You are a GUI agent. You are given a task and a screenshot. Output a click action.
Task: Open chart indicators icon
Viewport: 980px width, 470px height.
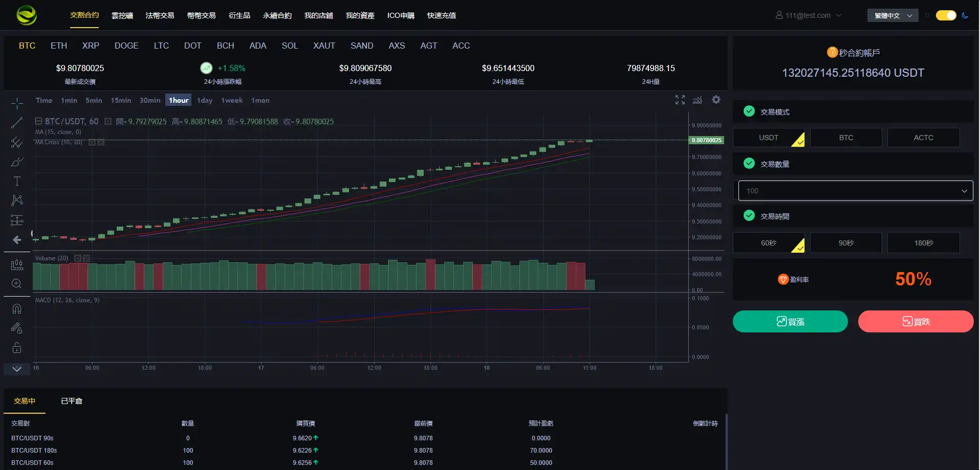pyautogui.click(x=697, y=100)
